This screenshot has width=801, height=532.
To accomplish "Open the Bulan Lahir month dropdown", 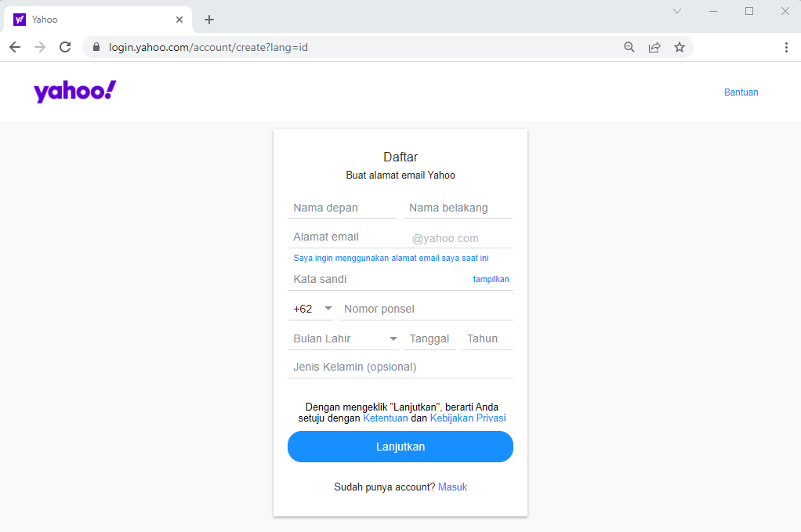I will pos(343,338).
